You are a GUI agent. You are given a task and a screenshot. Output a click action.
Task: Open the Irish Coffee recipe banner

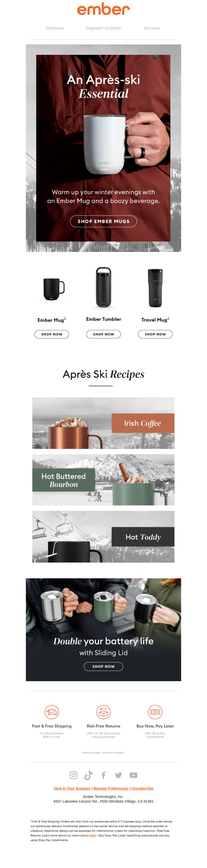103,423
